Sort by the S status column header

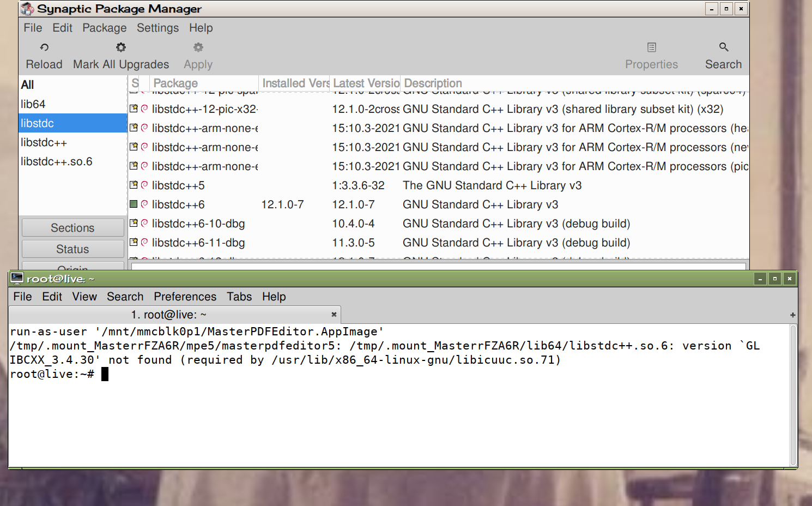tap(135, 83)
